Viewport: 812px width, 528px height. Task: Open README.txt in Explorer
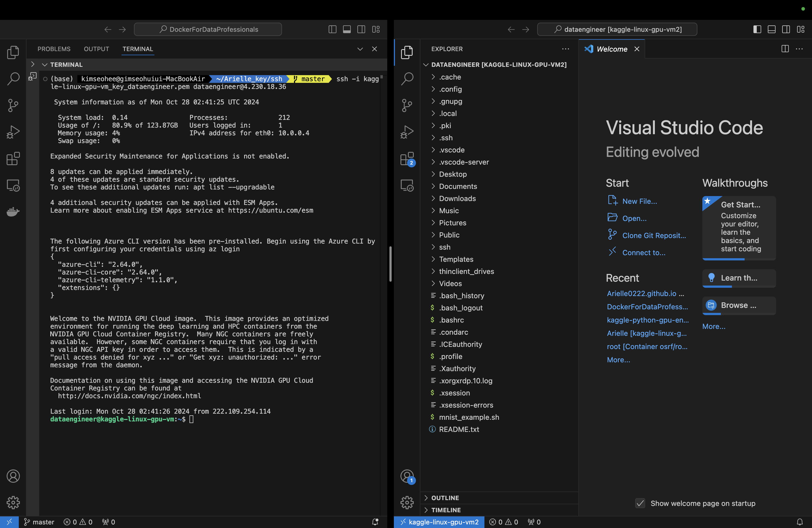499,429
